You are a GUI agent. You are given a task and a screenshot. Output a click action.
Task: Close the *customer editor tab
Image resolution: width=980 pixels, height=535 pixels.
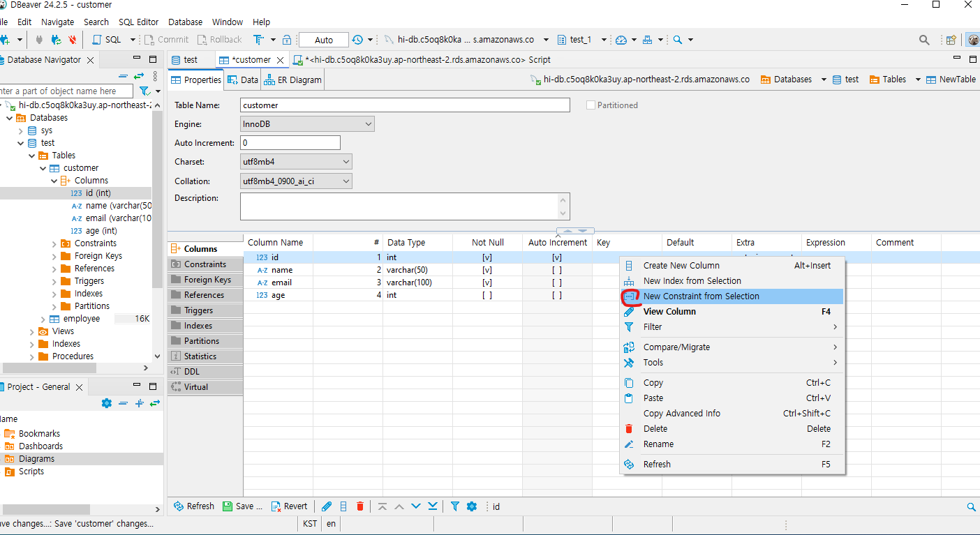pyautogui.click(x=280, y=60)
